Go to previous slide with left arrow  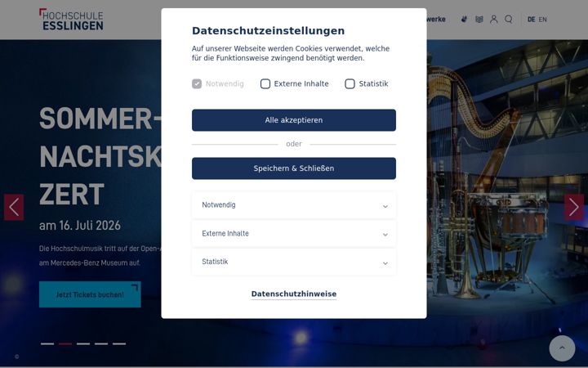coord(14,207)
